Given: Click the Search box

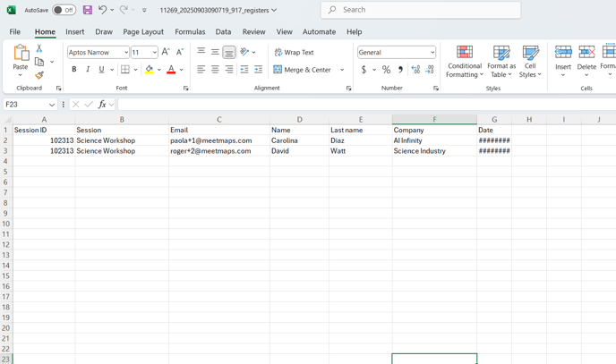Looking at the screenshot, I should click(x=421, y=10).
